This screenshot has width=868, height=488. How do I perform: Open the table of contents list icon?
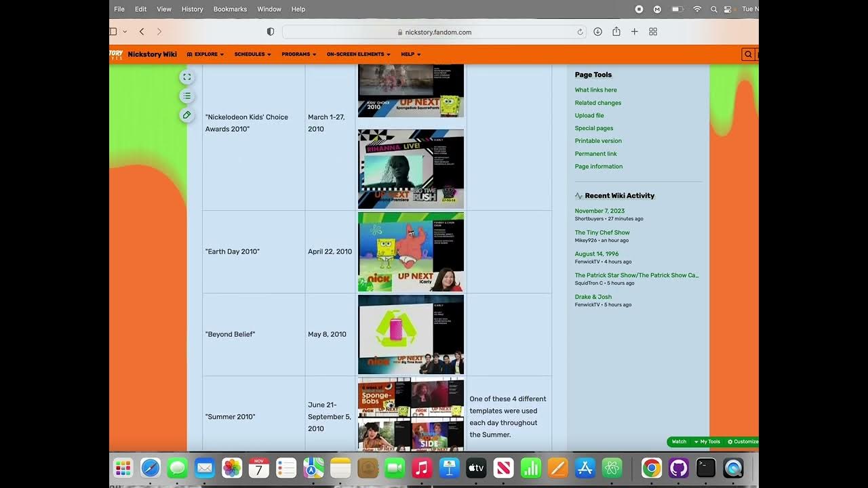[x=186, y=96]
